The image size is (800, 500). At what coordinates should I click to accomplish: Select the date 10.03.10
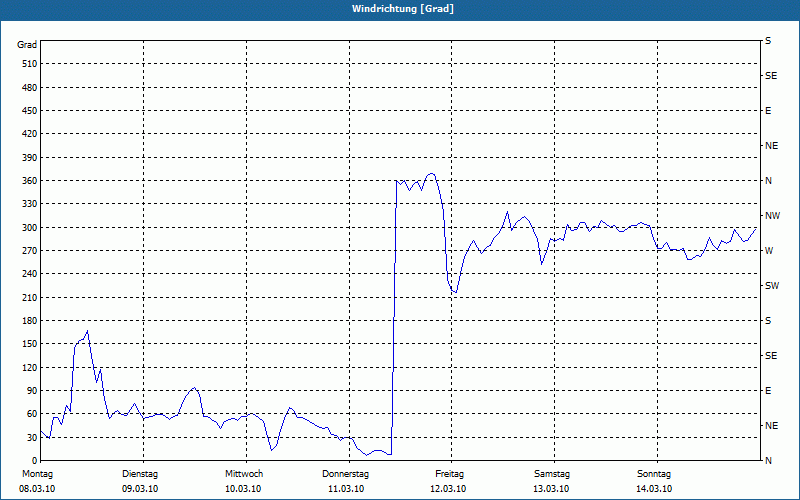click(x=243, y=489)
